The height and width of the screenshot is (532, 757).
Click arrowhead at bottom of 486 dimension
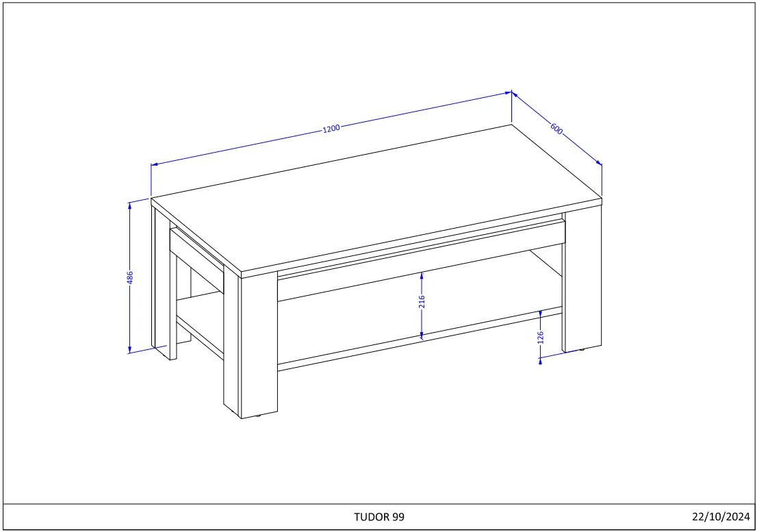pyautogui.click(x=129, y=349)
